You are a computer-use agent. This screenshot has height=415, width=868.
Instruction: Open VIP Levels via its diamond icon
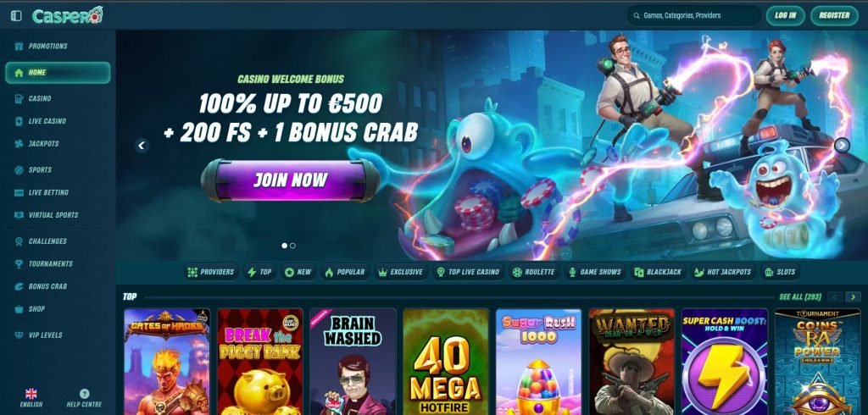click(x=19, y=335)
